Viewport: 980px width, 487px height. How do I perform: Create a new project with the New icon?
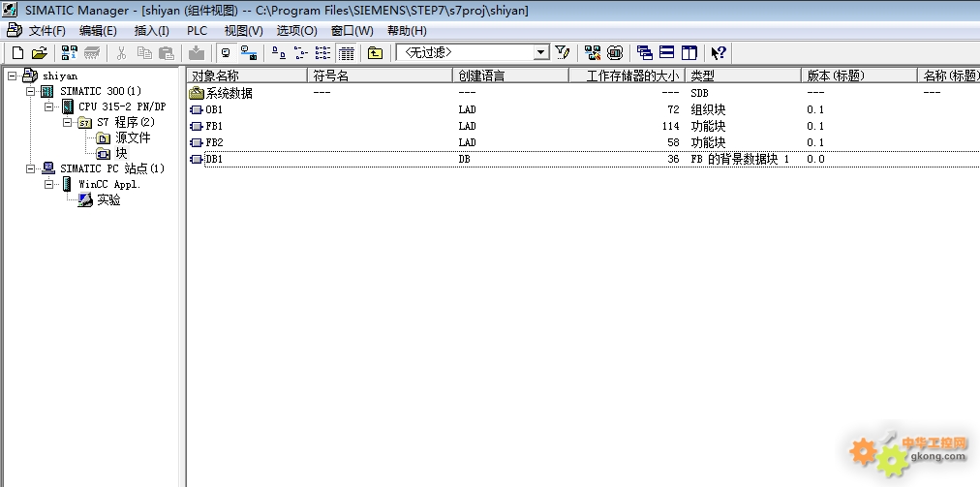click(x=18, y=53)
